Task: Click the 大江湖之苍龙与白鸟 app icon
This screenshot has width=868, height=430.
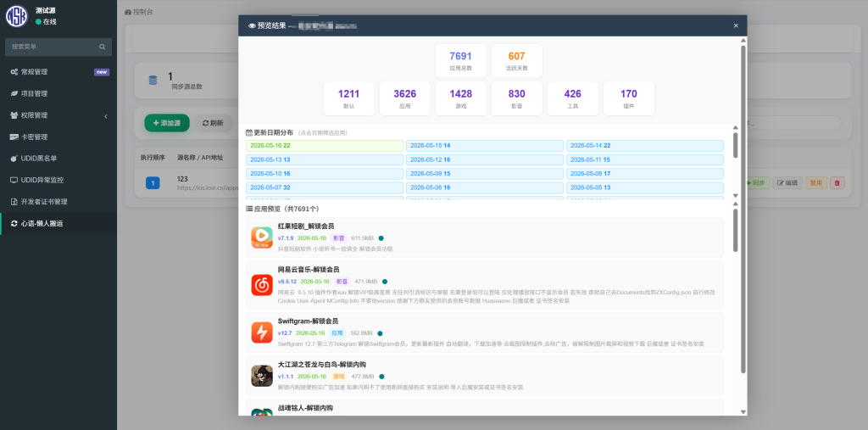Action: coord(262,376)
